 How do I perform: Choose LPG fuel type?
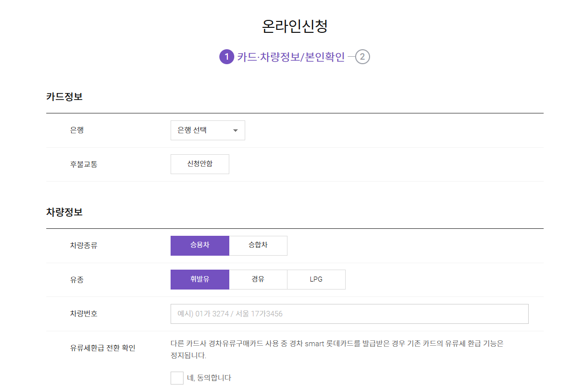coord(316,280)
